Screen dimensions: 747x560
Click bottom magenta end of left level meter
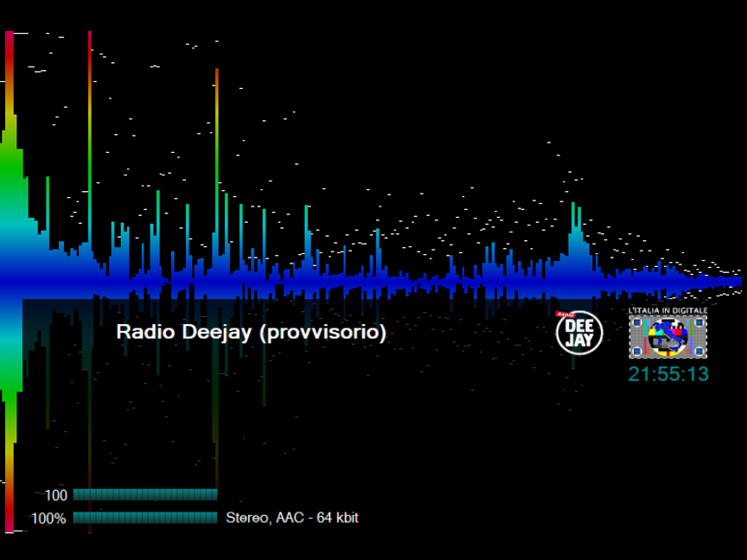point(9,523)
